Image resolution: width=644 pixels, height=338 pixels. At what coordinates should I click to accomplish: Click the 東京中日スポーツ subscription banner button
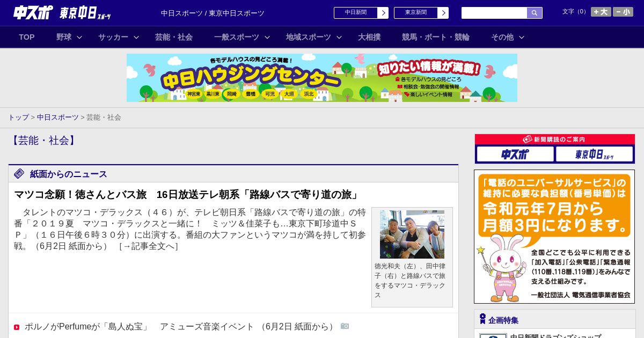594,154
